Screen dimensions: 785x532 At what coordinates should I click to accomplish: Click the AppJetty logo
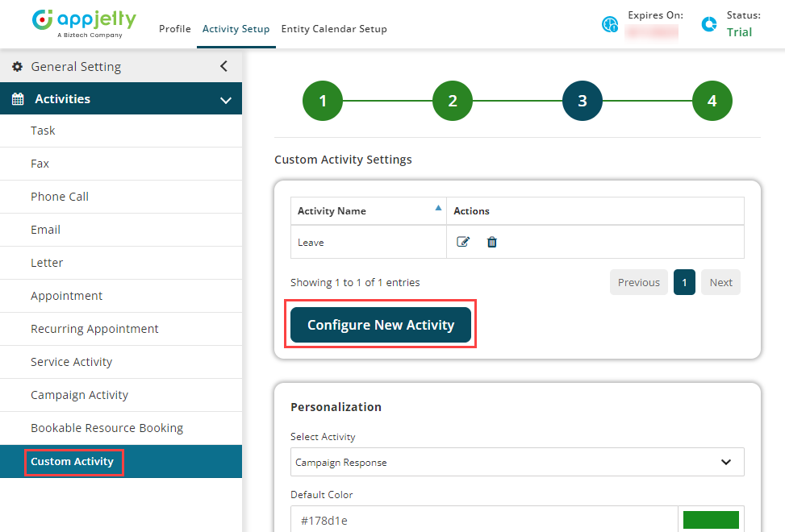click(x=84, y=23)
